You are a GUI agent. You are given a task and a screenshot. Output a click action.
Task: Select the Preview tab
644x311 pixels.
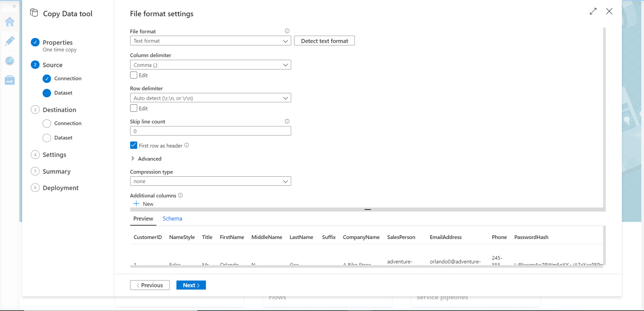pyautogui.click(x=143, y=219)
